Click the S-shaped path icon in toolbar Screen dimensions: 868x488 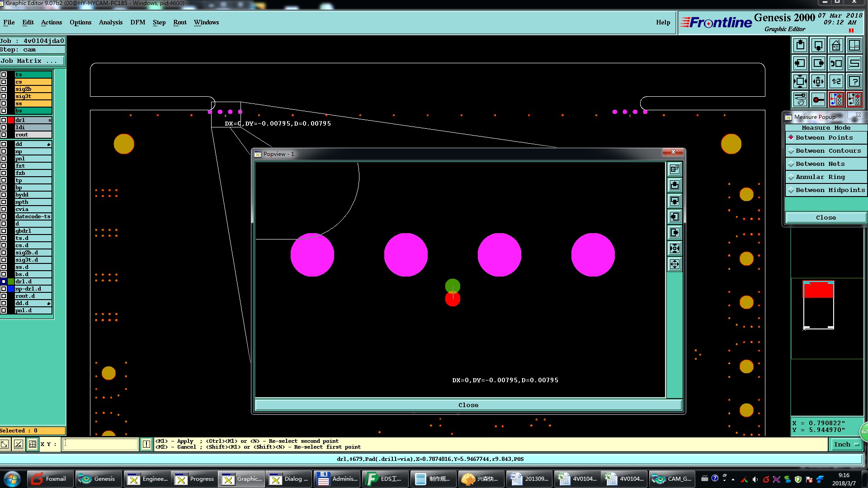(854, 63)
